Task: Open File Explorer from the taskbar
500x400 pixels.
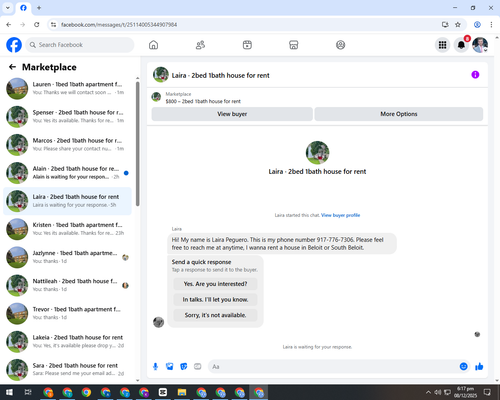Action: click(182, 392)
